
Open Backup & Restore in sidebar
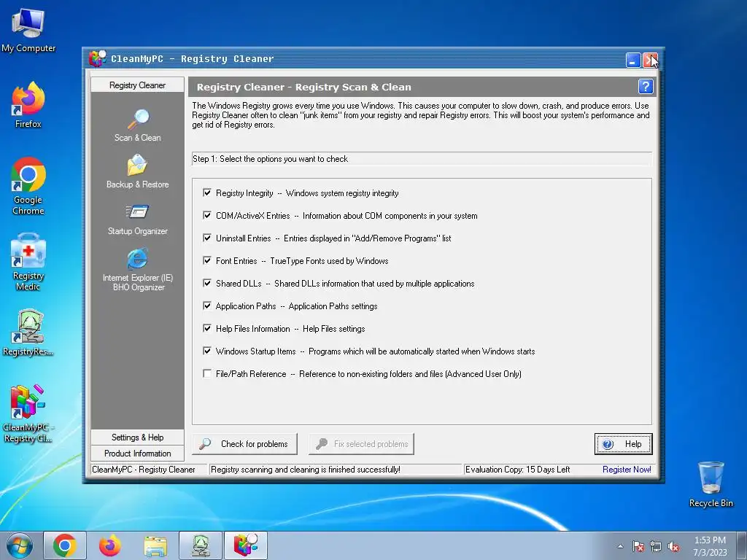tap(138, 171)
